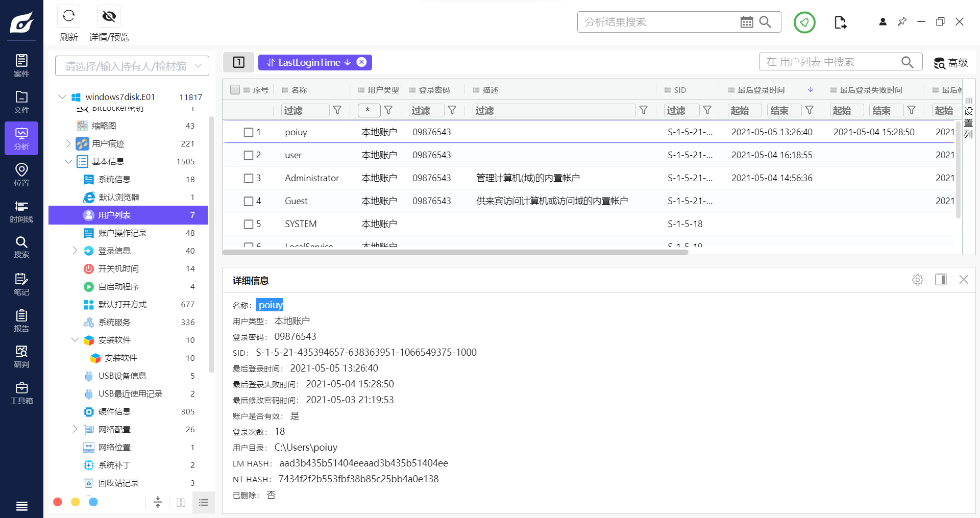Click the 刷新 refresh icon

pos(68,16)
